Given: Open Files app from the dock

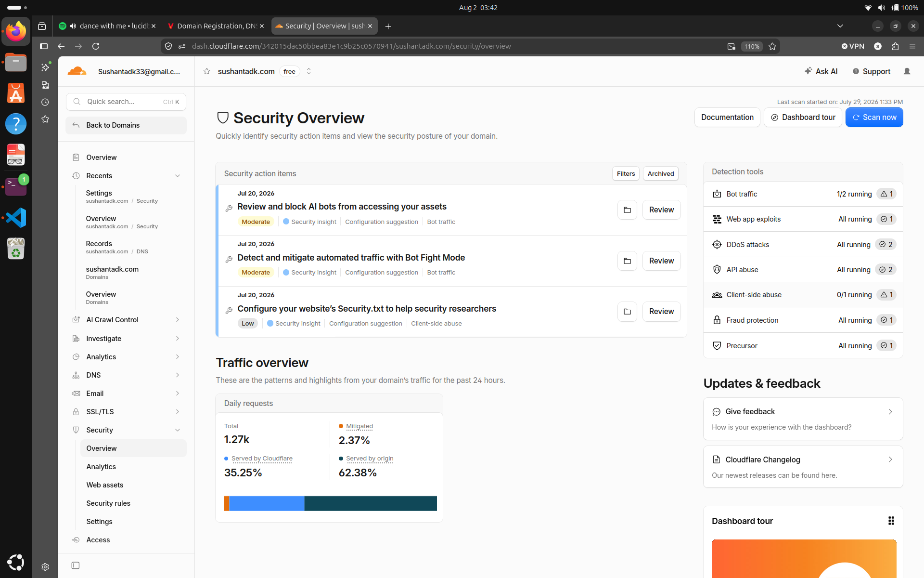Looking at the screenshot, I should point(16,63).
